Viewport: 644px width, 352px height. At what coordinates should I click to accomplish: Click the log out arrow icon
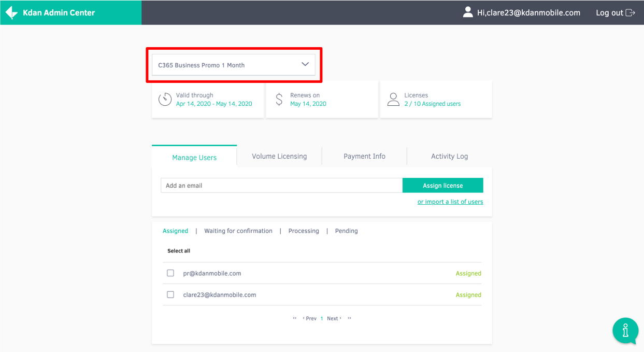pos(631,13)
